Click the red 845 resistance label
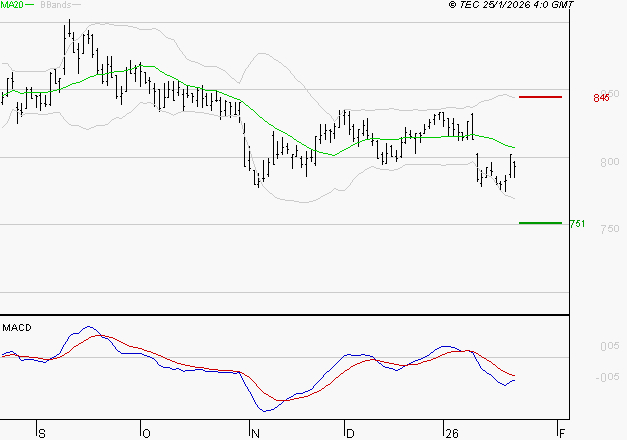This screenshot has width=627, height=440. pyautogui.click(x=601, y=98)
